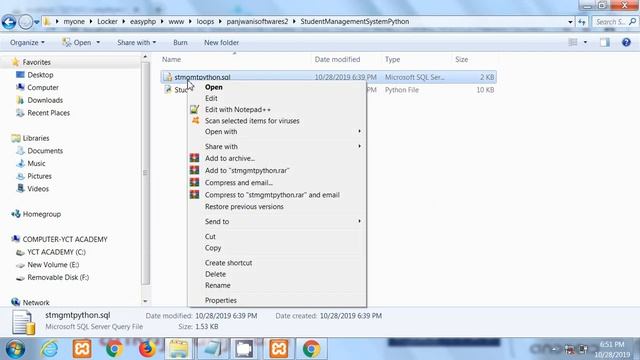The image size is (640, 360).
Task: Sort by Type column header
Action: point(392,60)
